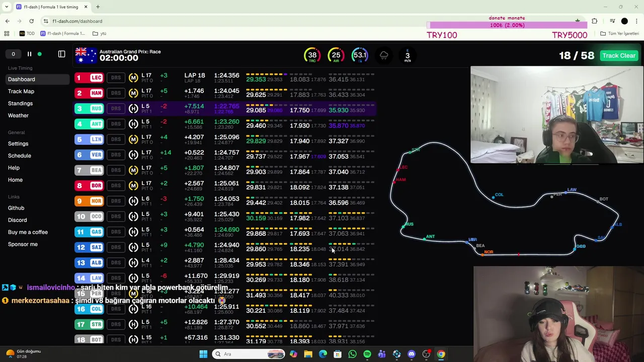Open a new browser tab

coord(98,7)
